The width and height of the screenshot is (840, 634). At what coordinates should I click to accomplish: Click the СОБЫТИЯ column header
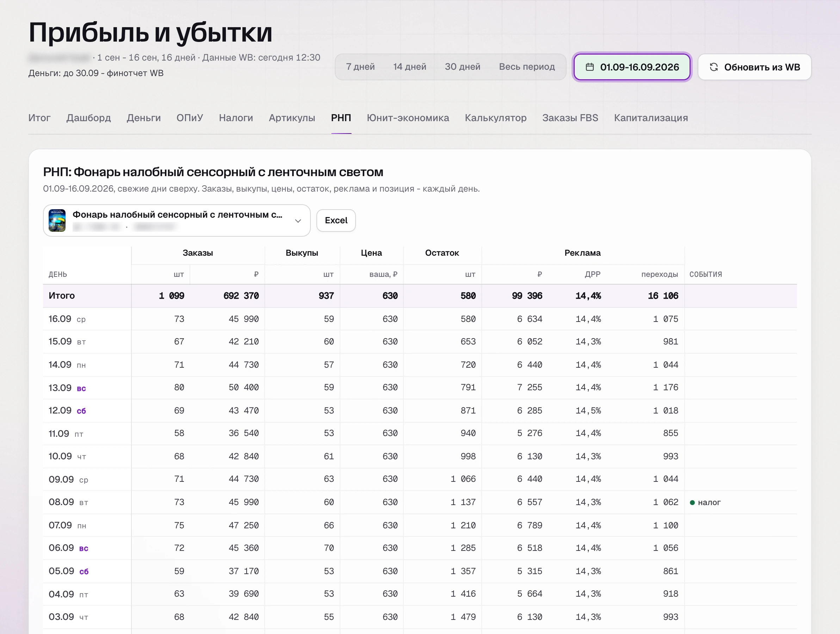705,274
